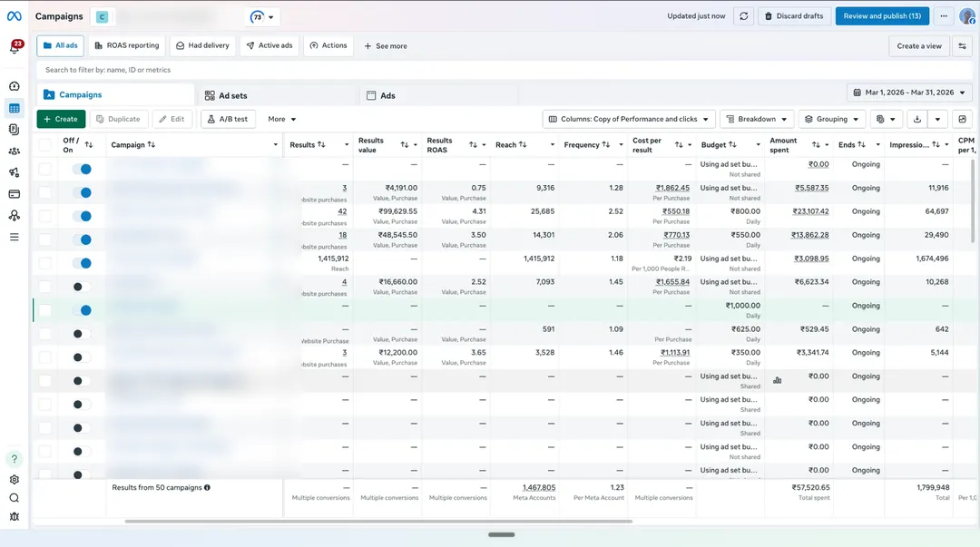980x547 pixels.
Task: Open Advertising settings megaphone icon in sidebar
Action: point(15,172)
